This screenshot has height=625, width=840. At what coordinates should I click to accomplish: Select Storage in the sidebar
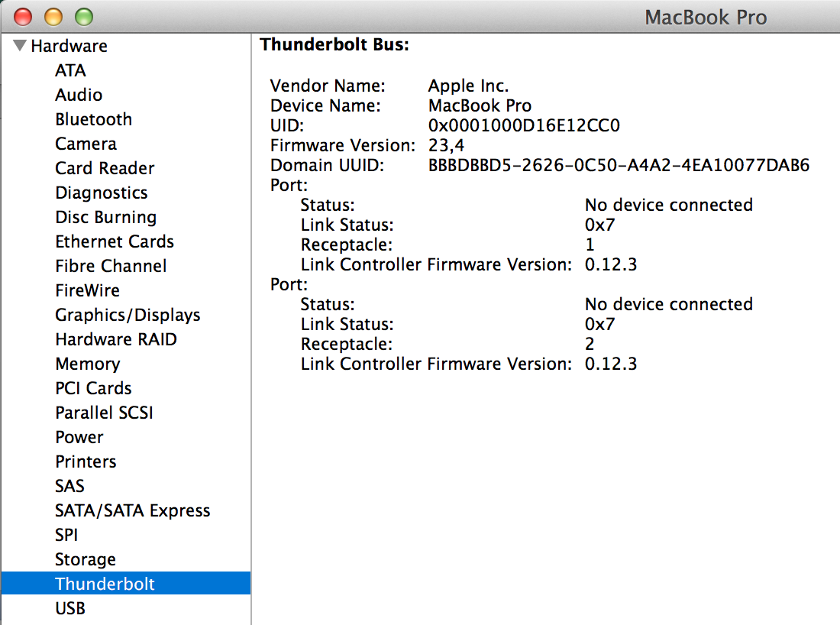pyautogui.click(x=86, y=559)
